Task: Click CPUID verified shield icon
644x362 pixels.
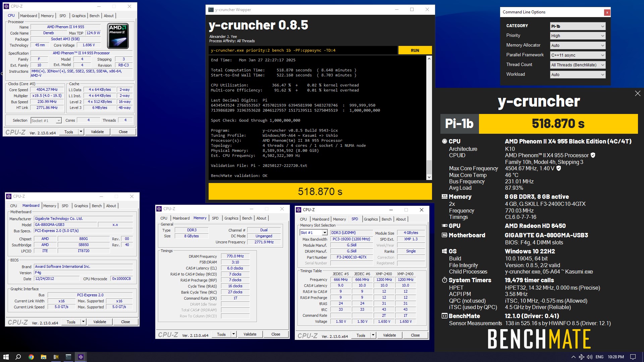Action: coord(593,155)
